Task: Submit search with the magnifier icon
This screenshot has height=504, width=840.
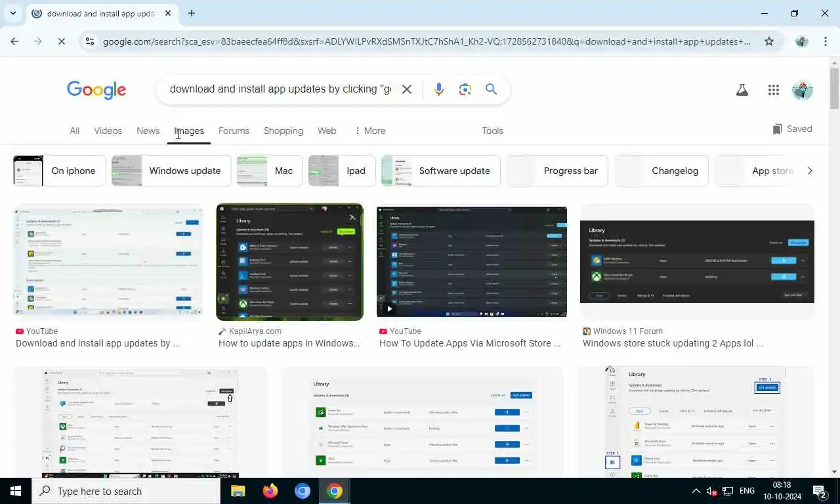Action: click(491, 89)
